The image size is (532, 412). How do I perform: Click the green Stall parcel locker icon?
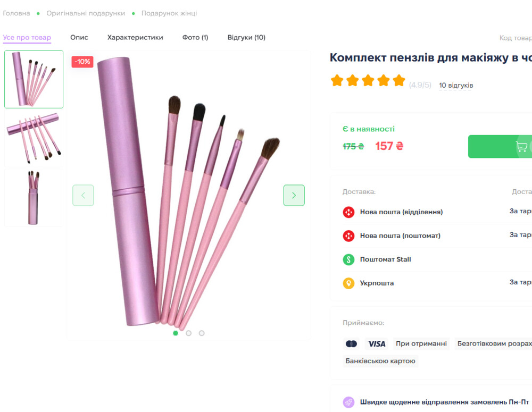click(348, 259)
